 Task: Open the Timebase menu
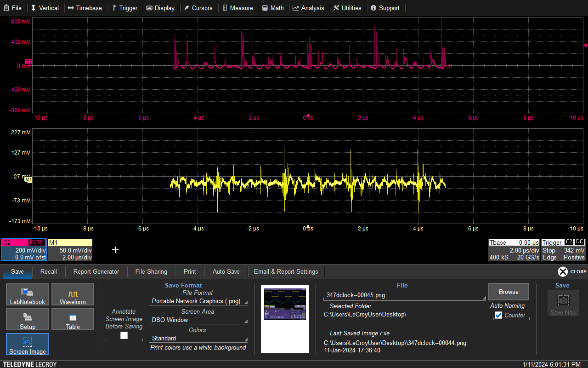click(x=85, y=8)
